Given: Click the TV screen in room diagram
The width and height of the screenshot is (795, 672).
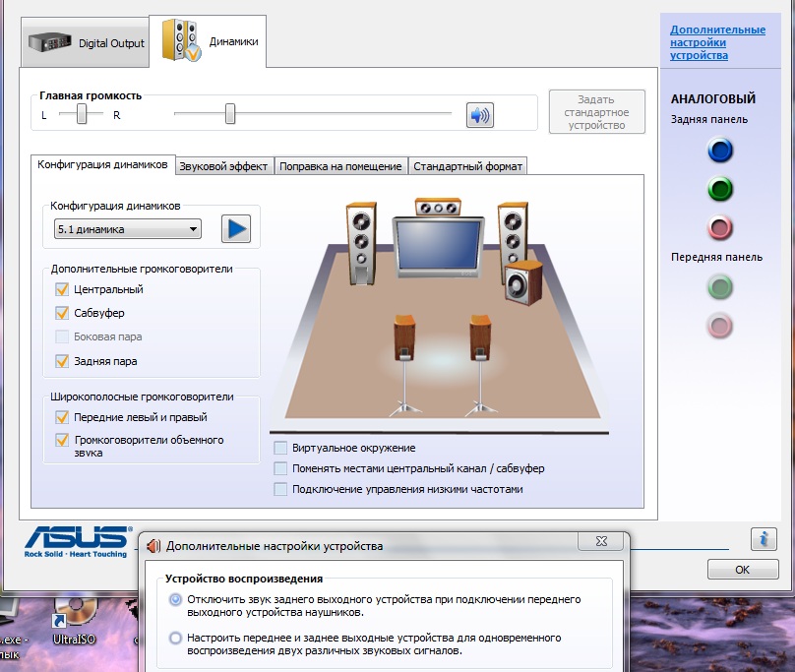Looking at the screenshot, I should tap(438, 247).
